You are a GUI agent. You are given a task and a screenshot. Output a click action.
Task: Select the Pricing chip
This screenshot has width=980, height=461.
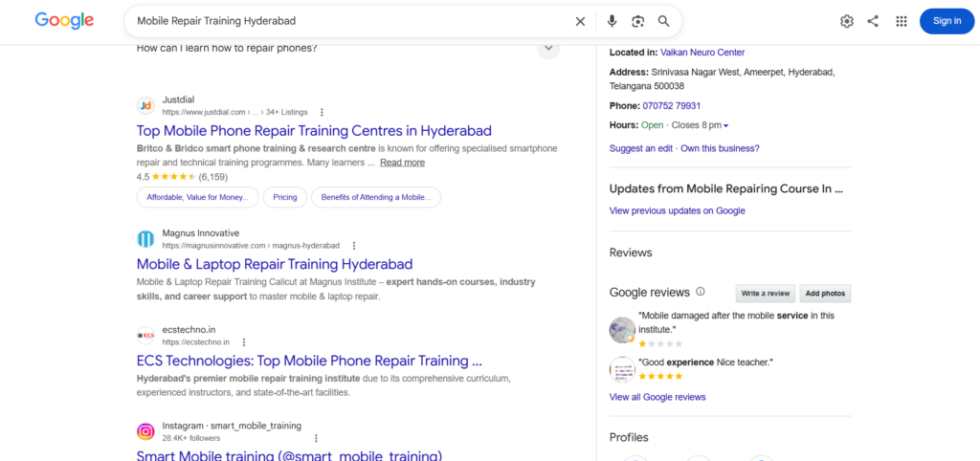285,197
